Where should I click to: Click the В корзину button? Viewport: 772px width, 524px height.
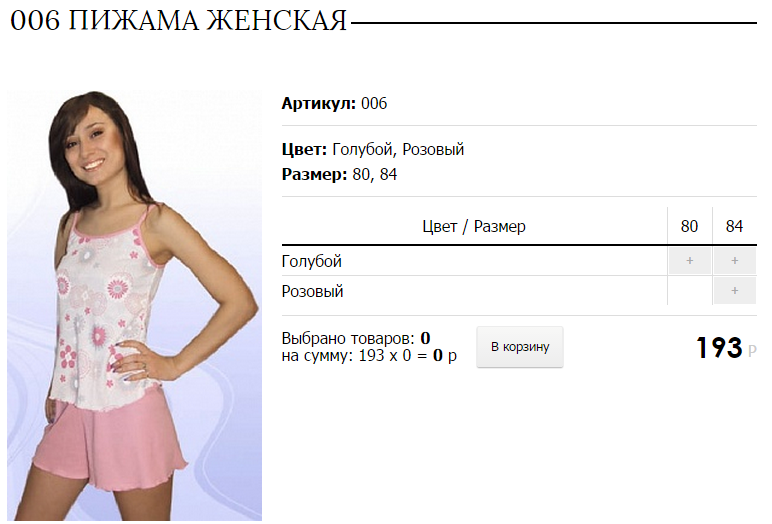[520, 347]
